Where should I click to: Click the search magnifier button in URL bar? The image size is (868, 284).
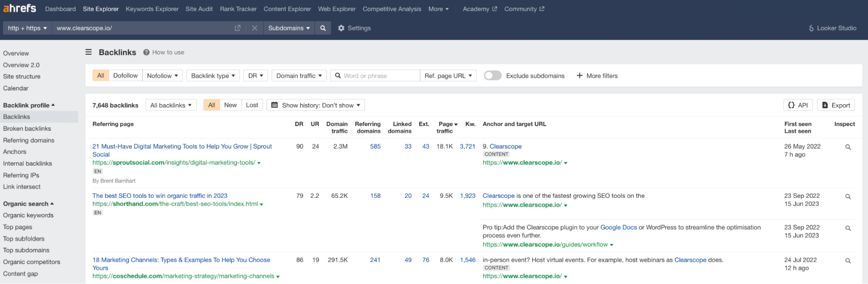323,28
